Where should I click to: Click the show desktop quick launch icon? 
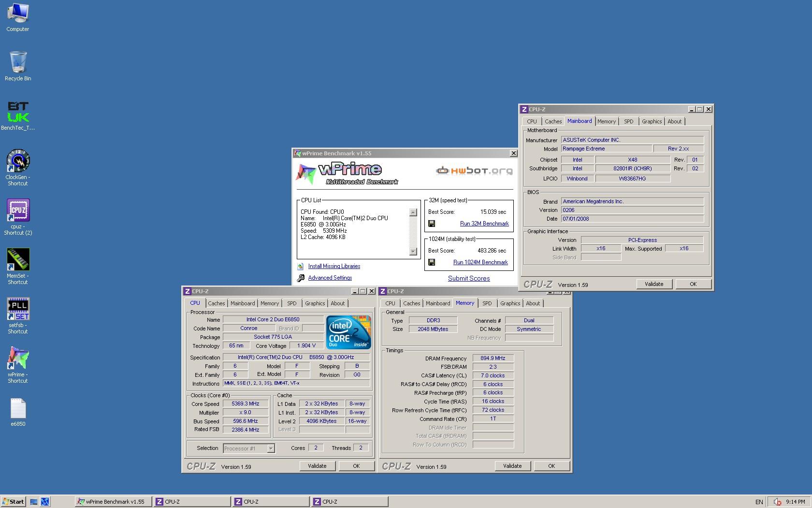tap(34, 502)
